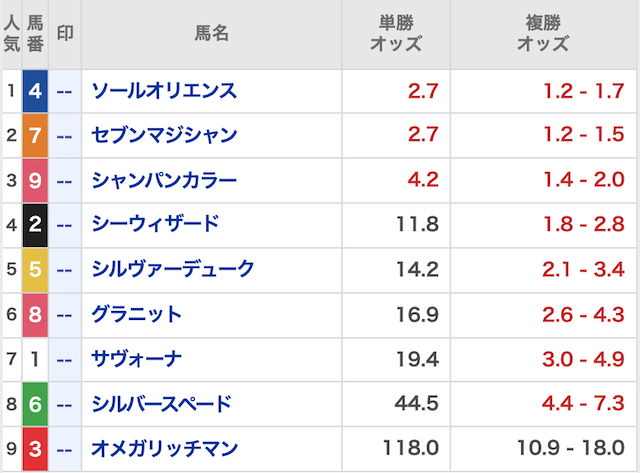This screenshot has height=473, width=640.
Task: Click the black number 2 horse badge
Action: [35, 224]
